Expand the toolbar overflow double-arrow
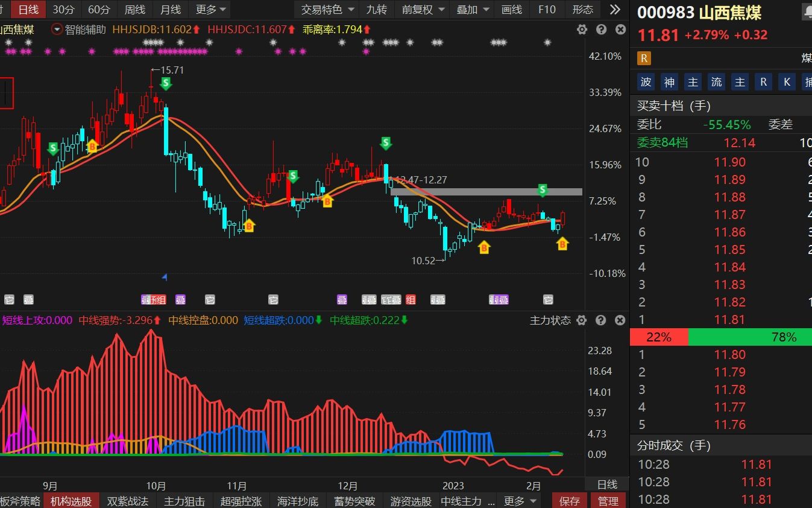This screenshot has height=508, width=812. [615, 9]
